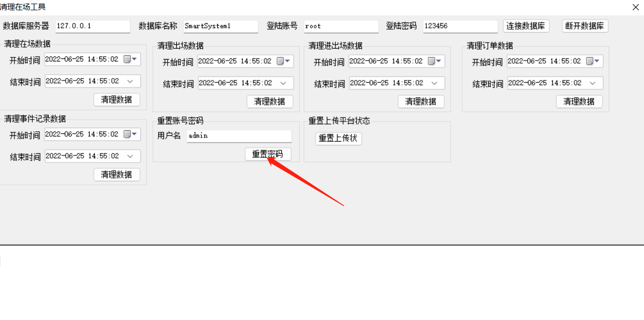The height and width of the screenshot is (320, 644).
Task: Focus the 数据库服务器 address field
Action: [93, 26]
